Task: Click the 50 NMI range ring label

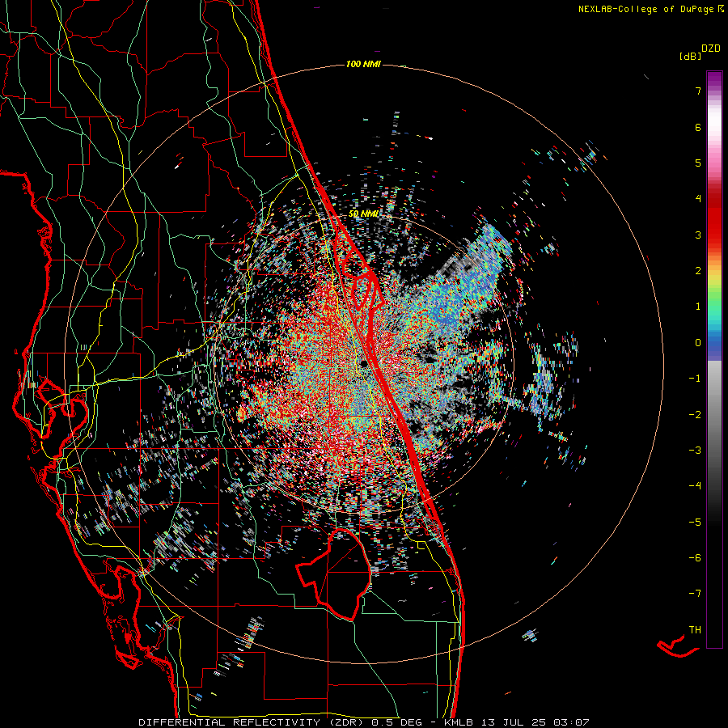Action: coord(363,214)
